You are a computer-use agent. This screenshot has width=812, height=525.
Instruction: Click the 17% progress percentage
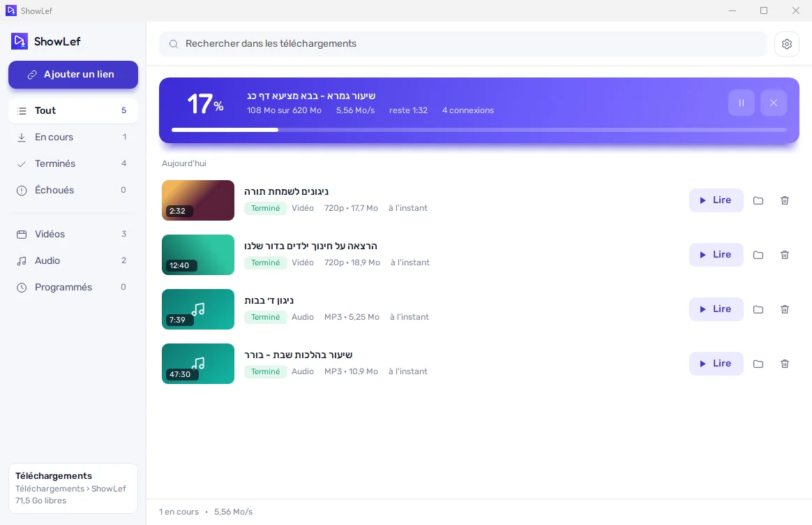pos(206,103)
